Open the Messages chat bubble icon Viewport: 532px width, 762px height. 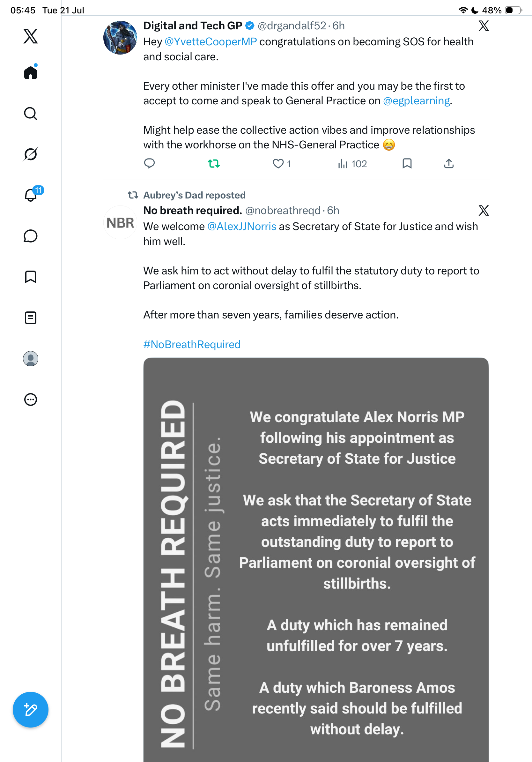click(x=31, y=236)
